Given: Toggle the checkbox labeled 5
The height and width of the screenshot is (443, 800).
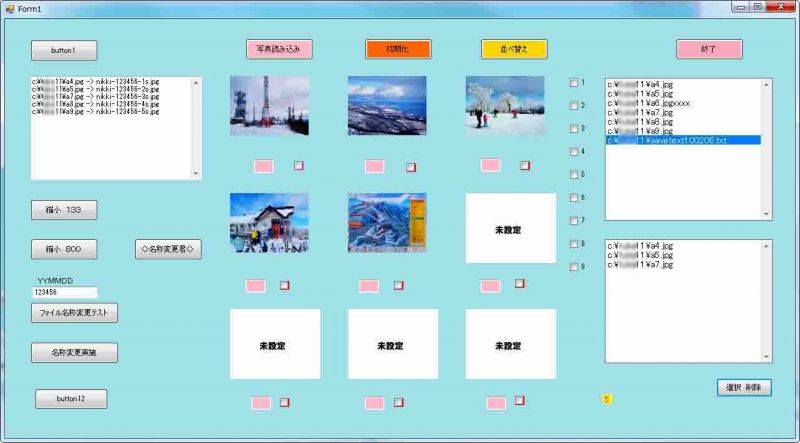Looking at the screenshot, I should pyautogui.click(x=574, y=175).
